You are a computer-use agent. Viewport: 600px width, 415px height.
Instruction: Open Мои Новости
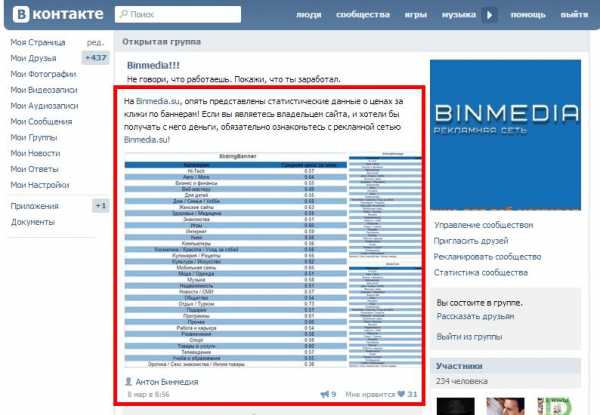coord(35,153)
